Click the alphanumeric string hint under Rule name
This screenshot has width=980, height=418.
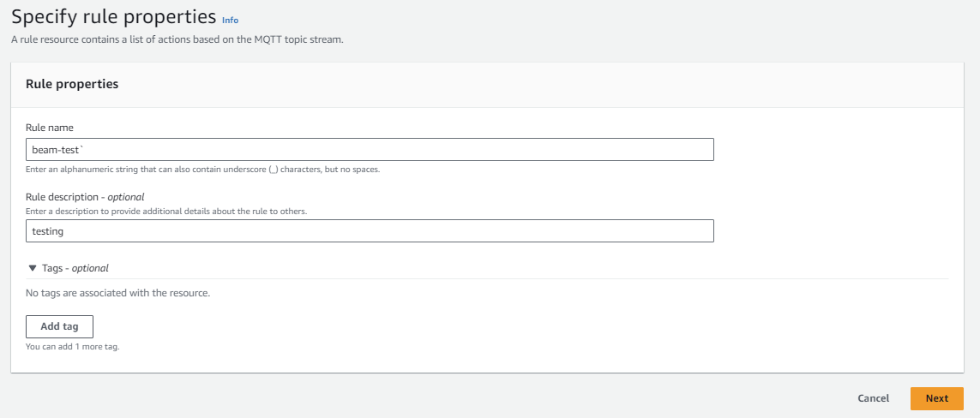[202, 170]
